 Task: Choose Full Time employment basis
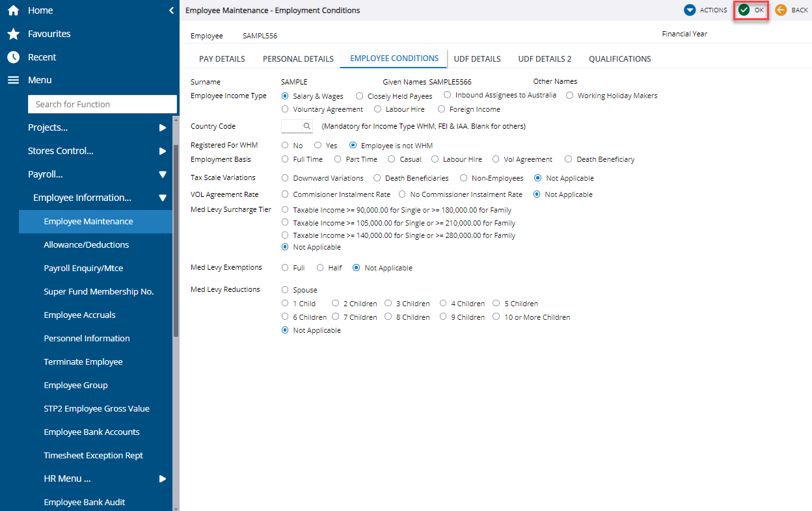click(x=285, y=159)
